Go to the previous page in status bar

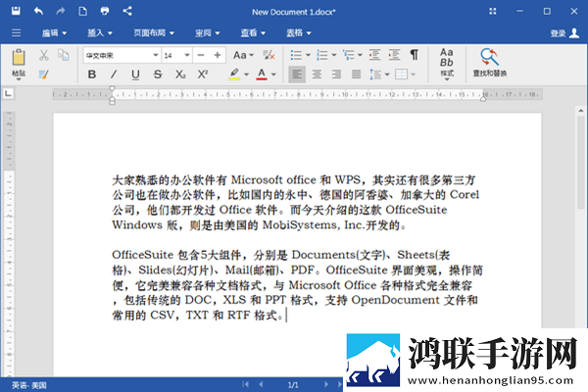pos(261,384)
